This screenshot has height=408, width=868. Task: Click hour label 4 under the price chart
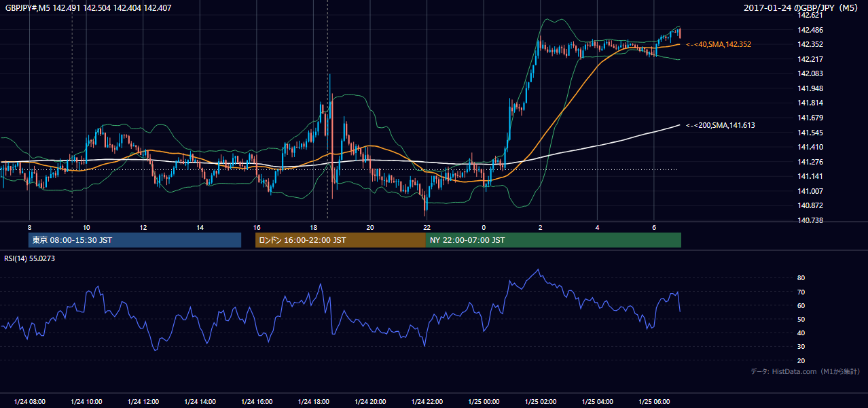tap(597, 227)
